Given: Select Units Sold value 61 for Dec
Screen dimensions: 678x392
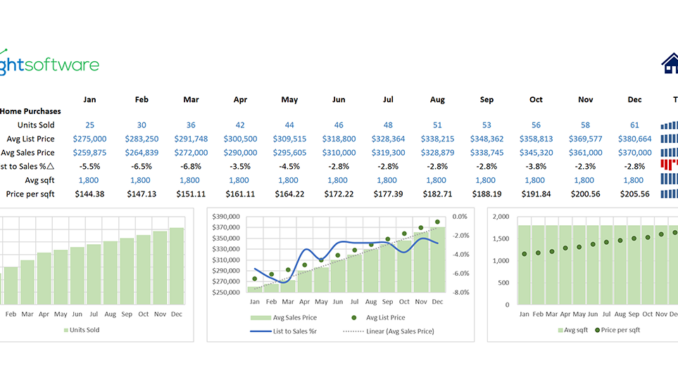Looking at the screenshot, I should click(634, 125).
